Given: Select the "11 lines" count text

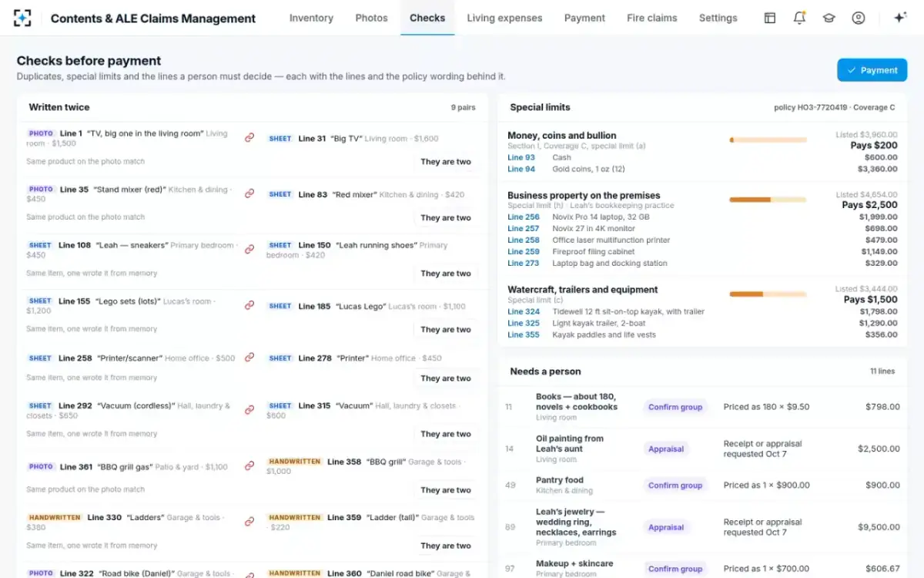Looking at the screenshot, I should click(882, 371).
